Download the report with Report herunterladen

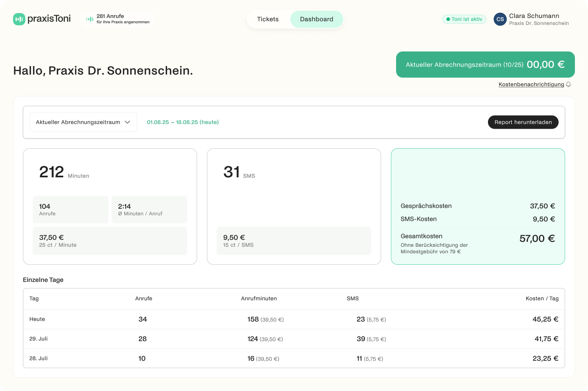click(x=523, y=122)
